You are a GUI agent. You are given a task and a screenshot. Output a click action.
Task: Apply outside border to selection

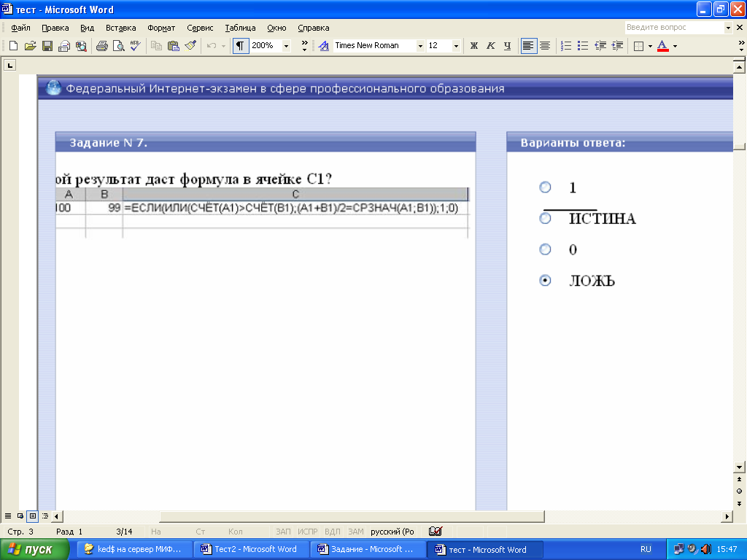coord(639,46)
